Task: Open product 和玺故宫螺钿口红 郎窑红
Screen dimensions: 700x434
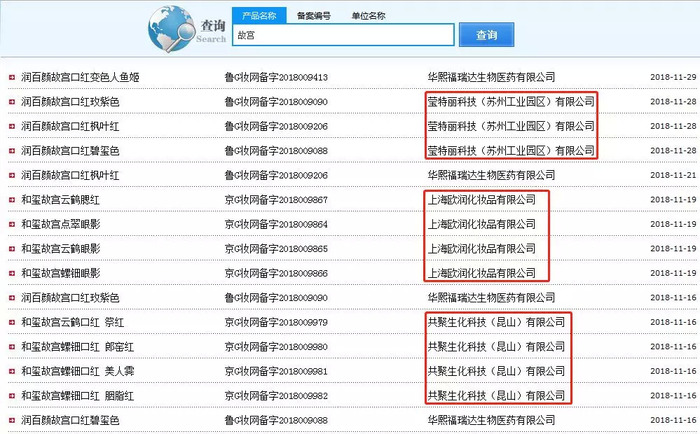Action: click(x=77, y=346)
